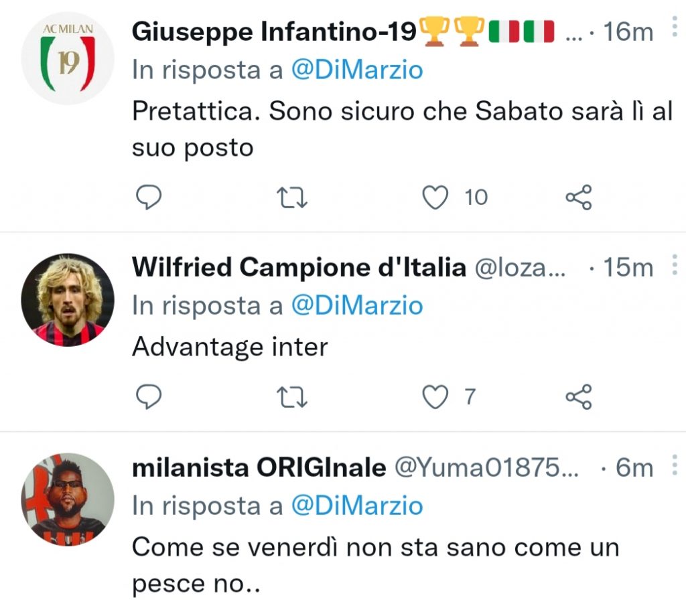Open milanista ORIGInale's profile avatar
The width and height of the screenshot is (686, 616).
(x=68, y=499)
